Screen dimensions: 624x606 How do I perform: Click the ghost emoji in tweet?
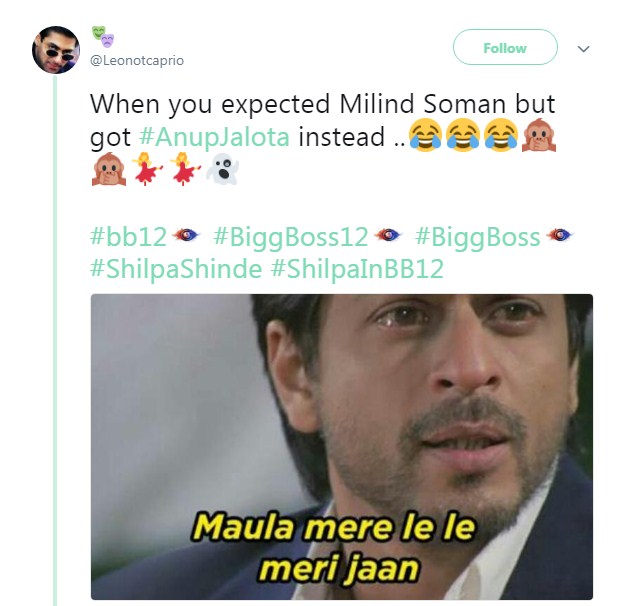(222, 169)
